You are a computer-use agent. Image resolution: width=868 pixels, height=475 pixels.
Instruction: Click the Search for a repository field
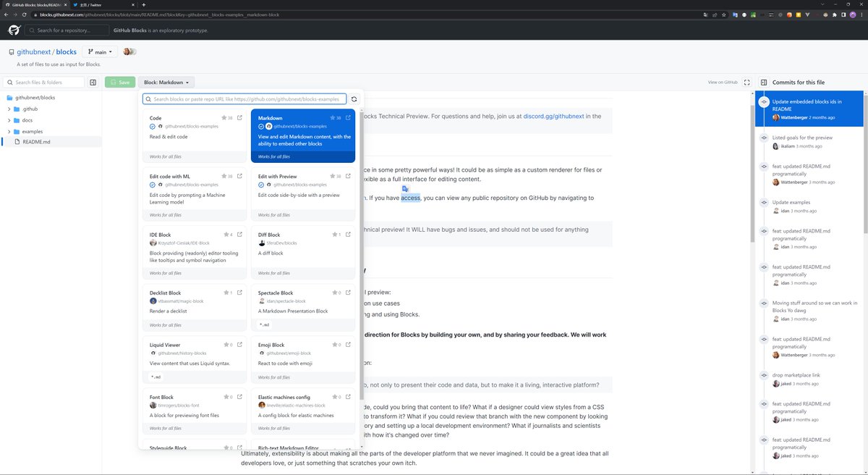[66, 30]
